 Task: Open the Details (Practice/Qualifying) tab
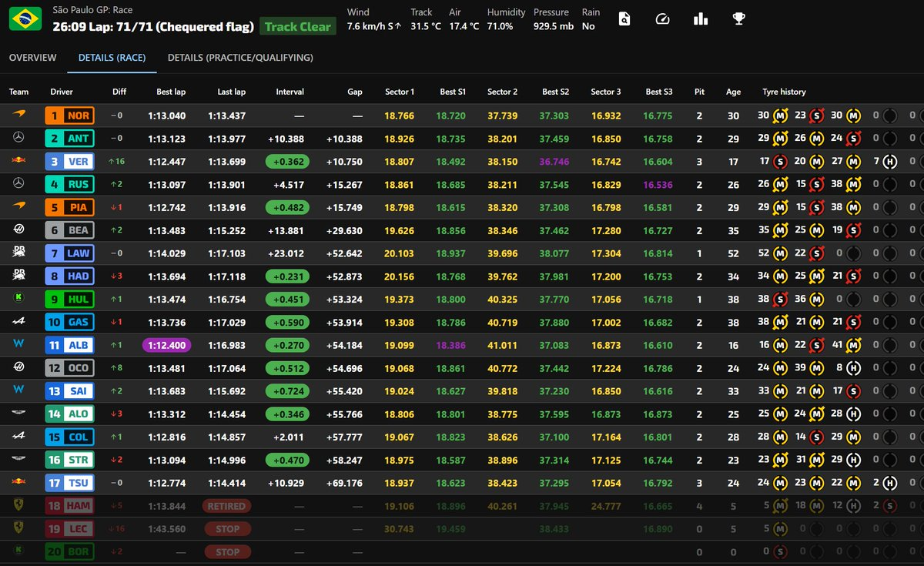tap(240, 58)
